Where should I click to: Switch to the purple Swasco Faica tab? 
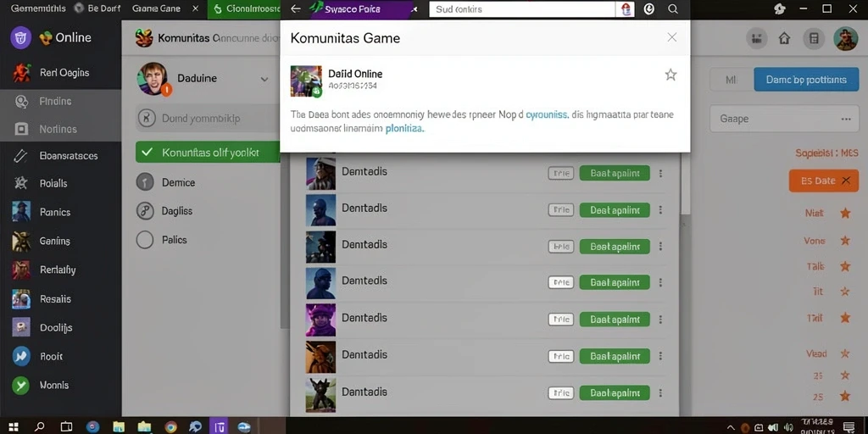tap(363, 8)
